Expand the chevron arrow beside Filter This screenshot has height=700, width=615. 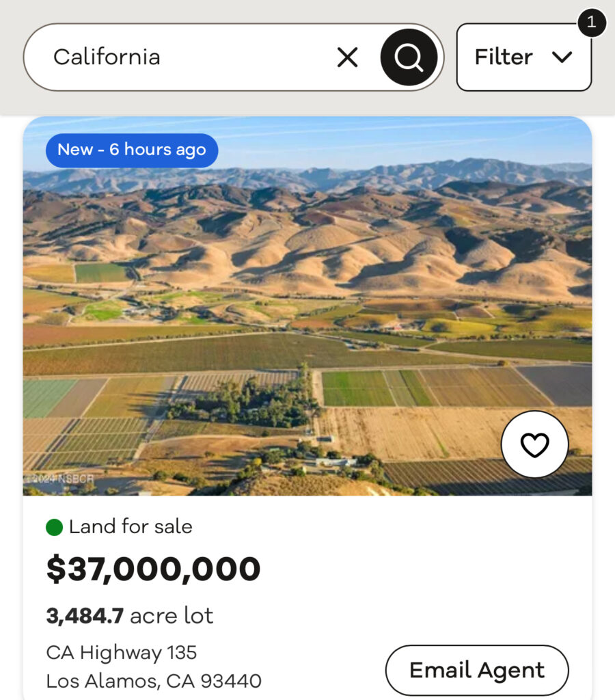click(x=562, y=57)
